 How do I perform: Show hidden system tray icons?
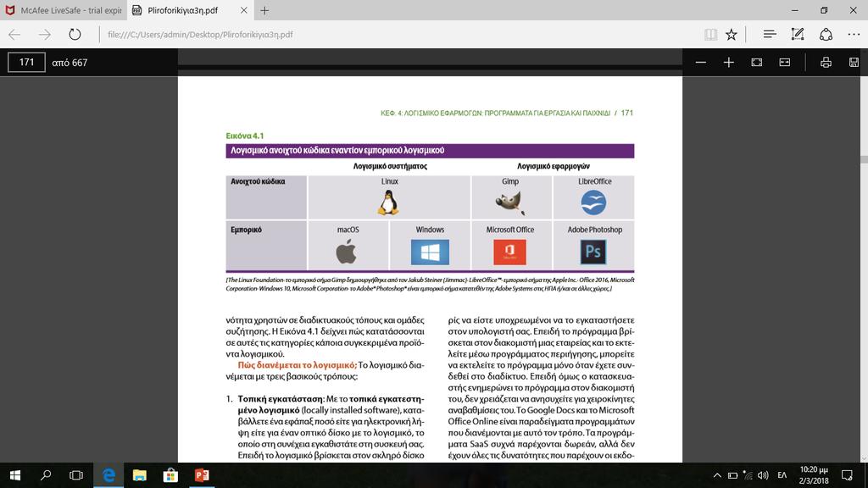(x=717, y=475)
